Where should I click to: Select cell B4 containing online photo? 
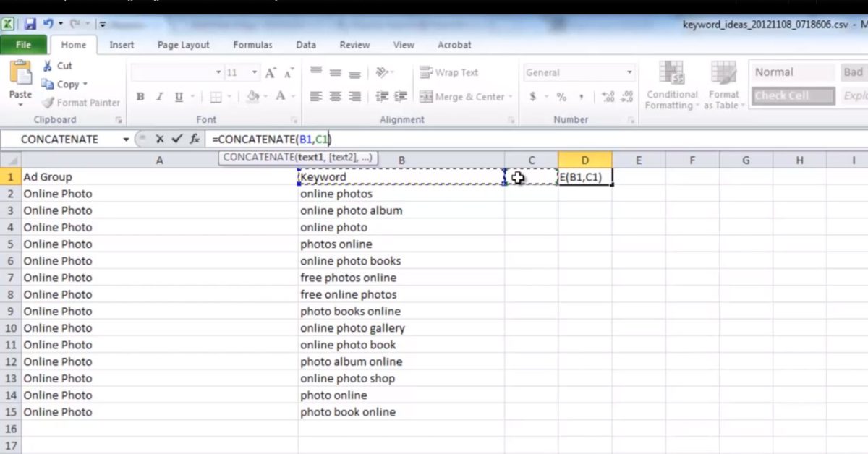coord(401,228)
